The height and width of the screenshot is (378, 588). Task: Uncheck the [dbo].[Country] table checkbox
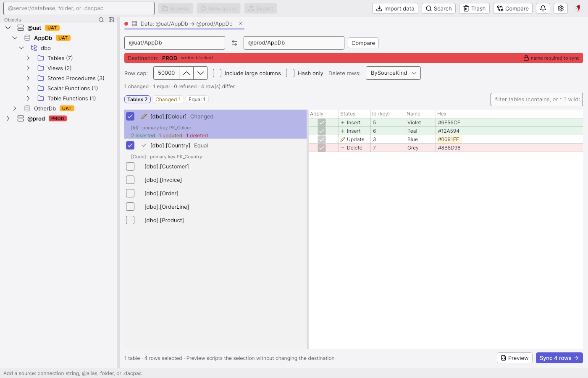130,145
